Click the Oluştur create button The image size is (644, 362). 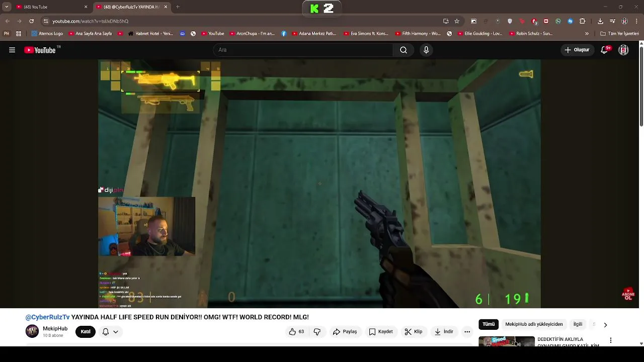tap(577, 50)
